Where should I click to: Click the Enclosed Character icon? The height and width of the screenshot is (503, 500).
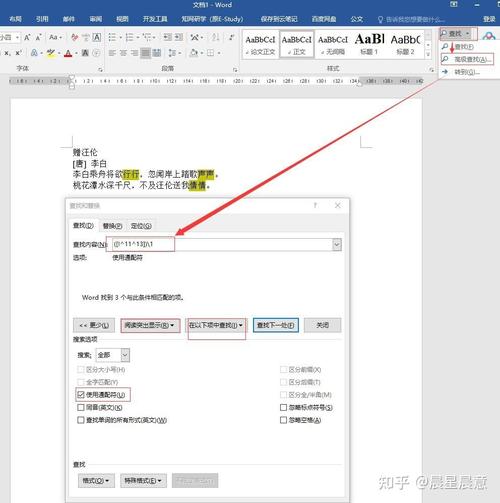pos(96,53)
